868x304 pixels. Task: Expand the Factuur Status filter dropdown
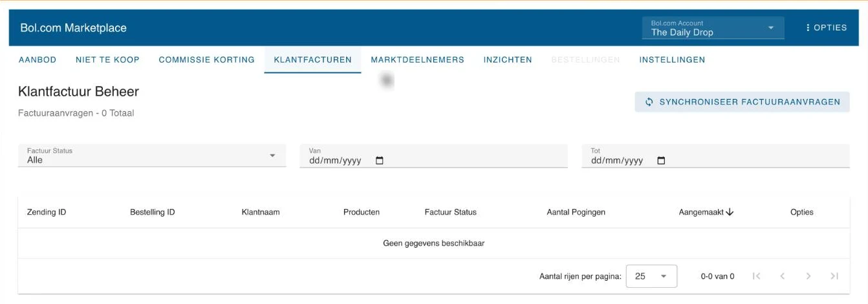(x=152, y=156)
